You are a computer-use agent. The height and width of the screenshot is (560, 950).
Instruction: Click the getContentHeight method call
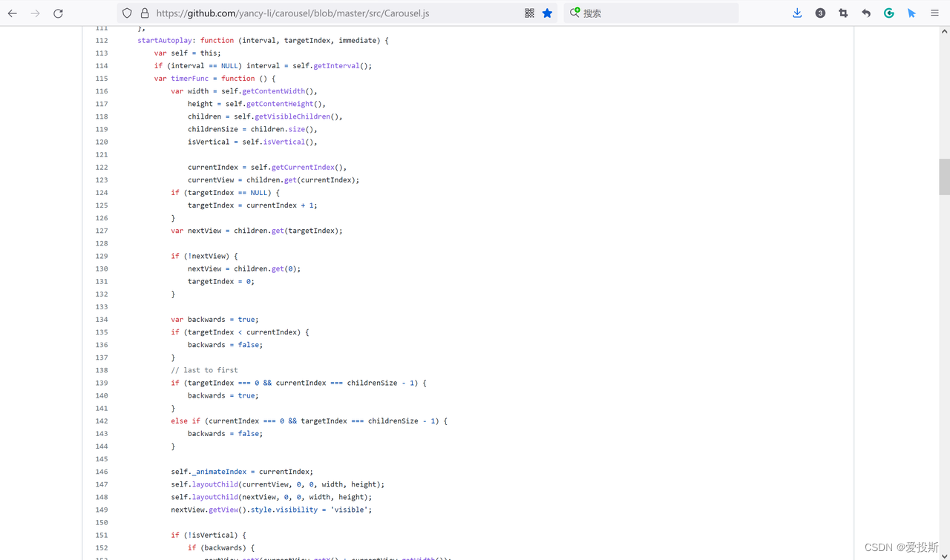[281, 104]
